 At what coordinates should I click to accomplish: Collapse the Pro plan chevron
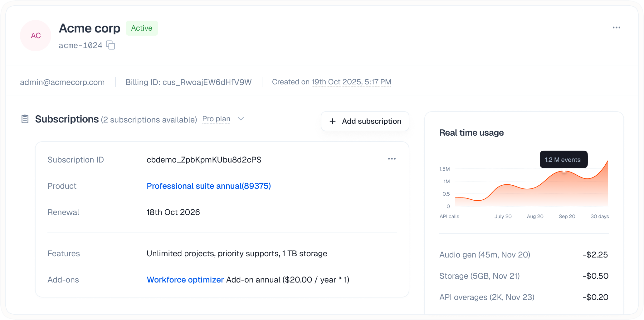(241, 119)
